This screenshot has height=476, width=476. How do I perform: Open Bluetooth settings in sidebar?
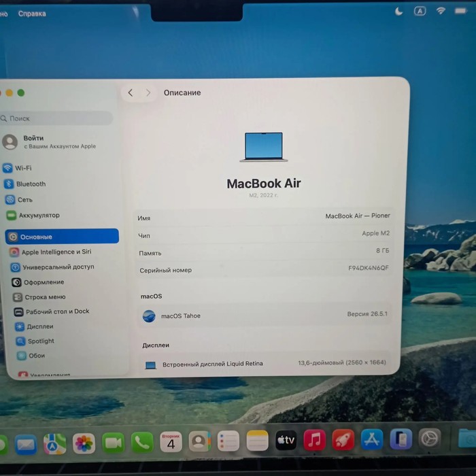[25, 184]
